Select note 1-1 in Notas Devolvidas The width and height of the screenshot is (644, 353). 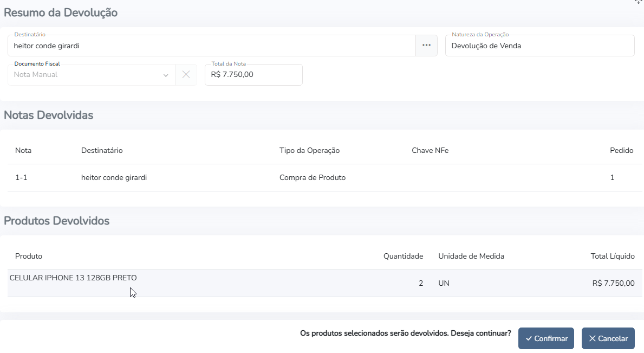pyautogui.click(x=22, y=177)
